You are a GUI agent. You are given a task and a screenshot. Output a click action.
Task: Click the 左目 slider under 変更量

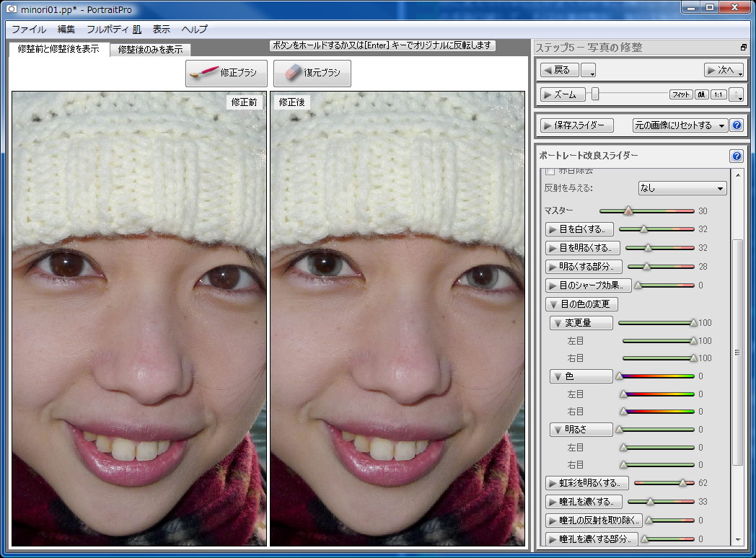(659, 341)
